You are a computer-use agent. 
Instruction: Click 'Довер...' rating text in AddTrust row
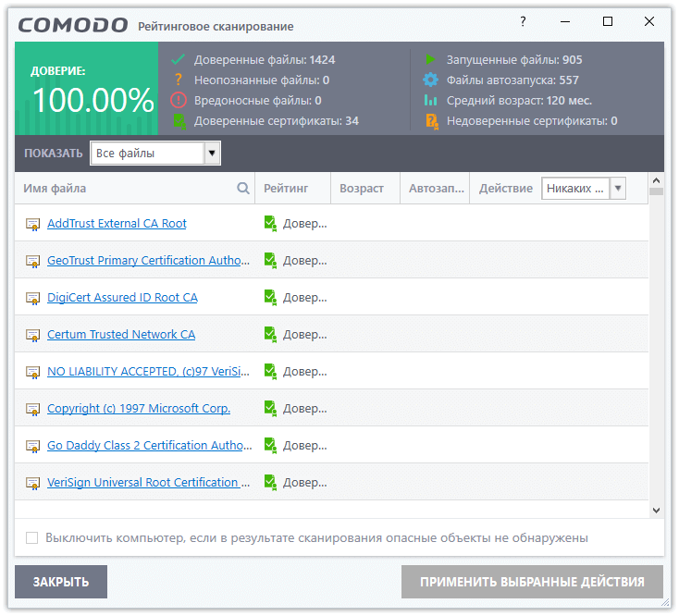[x=305, y=224]
